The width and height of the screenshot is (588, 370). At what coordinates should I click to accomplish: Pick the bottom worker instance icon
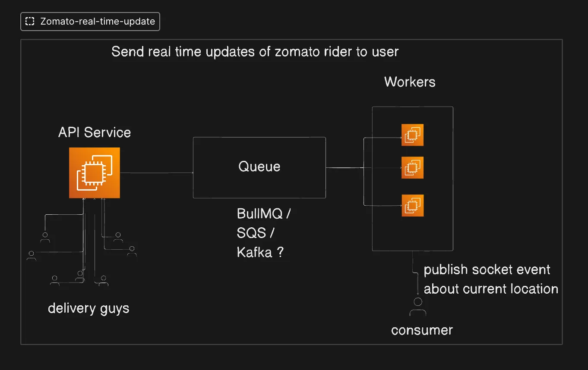(412, 205)
